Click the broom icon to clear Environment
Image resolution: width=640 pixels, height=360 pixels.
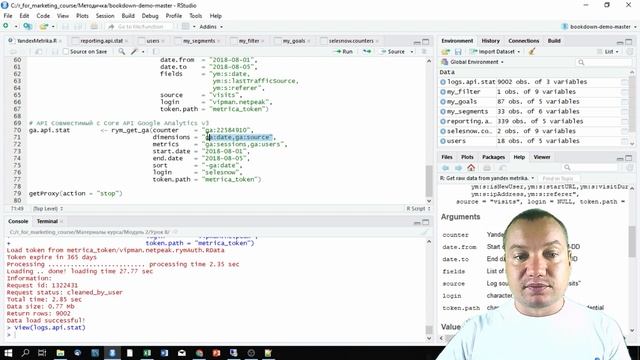(x=531, y=52)
